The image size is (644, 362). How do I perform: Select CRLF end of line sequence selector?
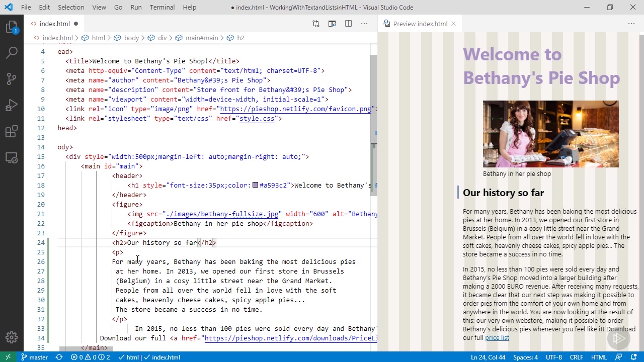[x=576, y=357]
